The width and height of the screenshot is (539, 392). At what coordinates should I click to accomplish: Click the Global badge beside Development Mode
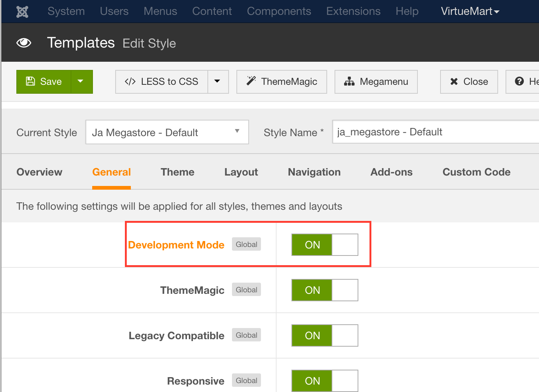(x=246, y=244)
